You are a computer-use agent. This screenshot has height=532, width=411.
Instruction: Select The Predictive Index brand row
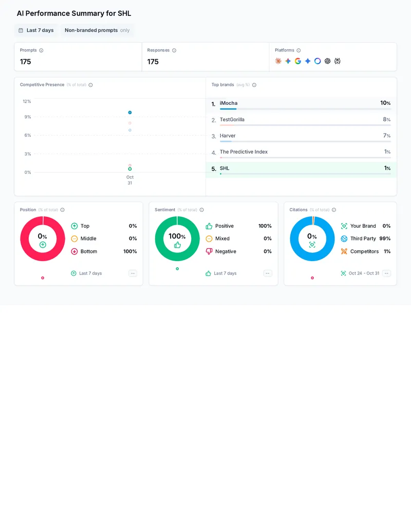click(x=301, y=153)
